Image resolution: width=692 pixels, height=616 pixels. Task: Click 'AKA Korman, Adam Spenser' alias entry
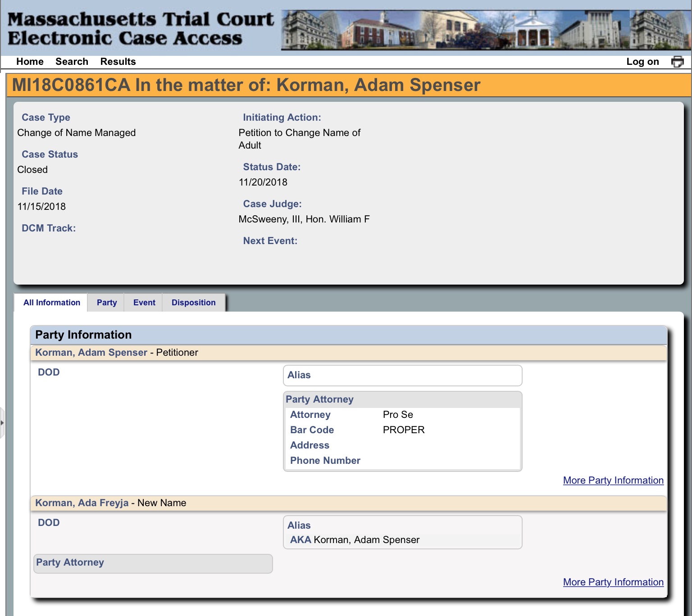point(355,540)
